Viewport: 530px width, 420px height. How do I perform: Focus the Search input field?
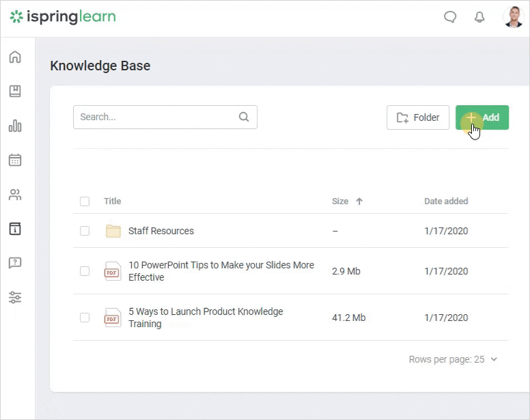pos(156,117)
